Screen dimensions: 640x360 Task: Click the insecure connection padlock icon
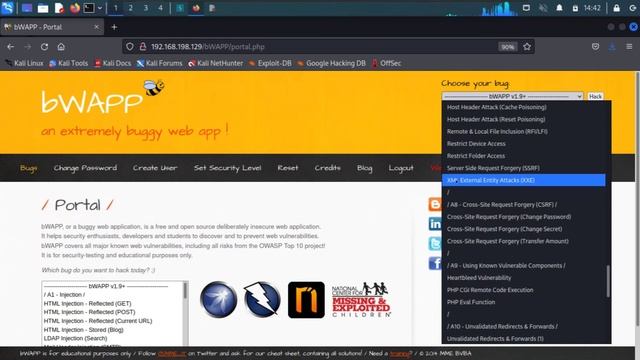coord(143,47)
